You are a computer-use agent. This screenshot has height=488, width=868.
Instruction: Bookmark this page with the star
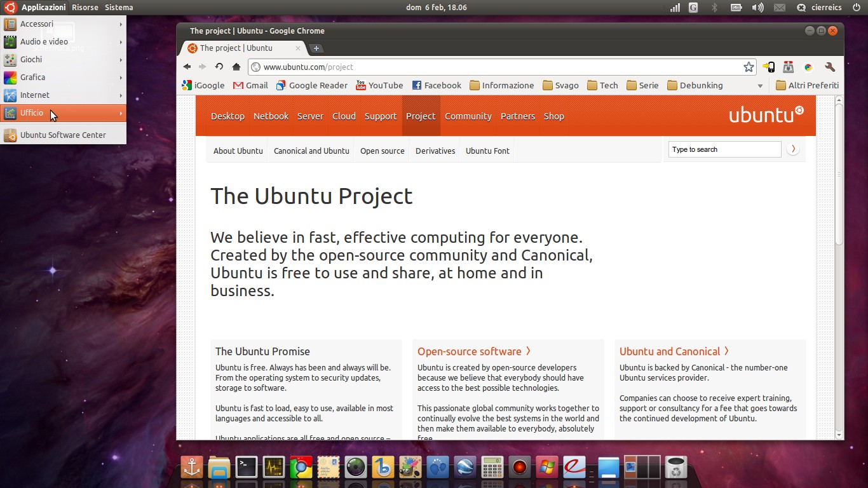click(749, 67)
